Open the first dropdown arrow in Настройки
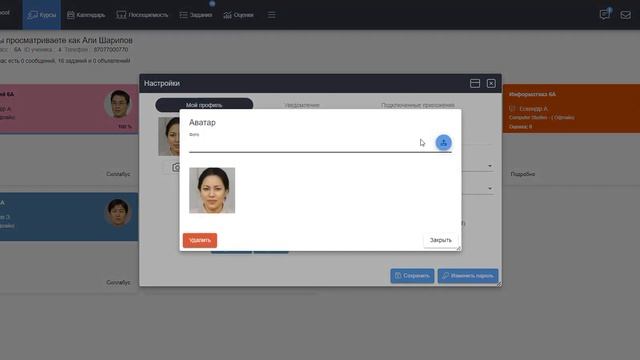The width and height of the screenshot is (640, 360). (x=490, y=166)
